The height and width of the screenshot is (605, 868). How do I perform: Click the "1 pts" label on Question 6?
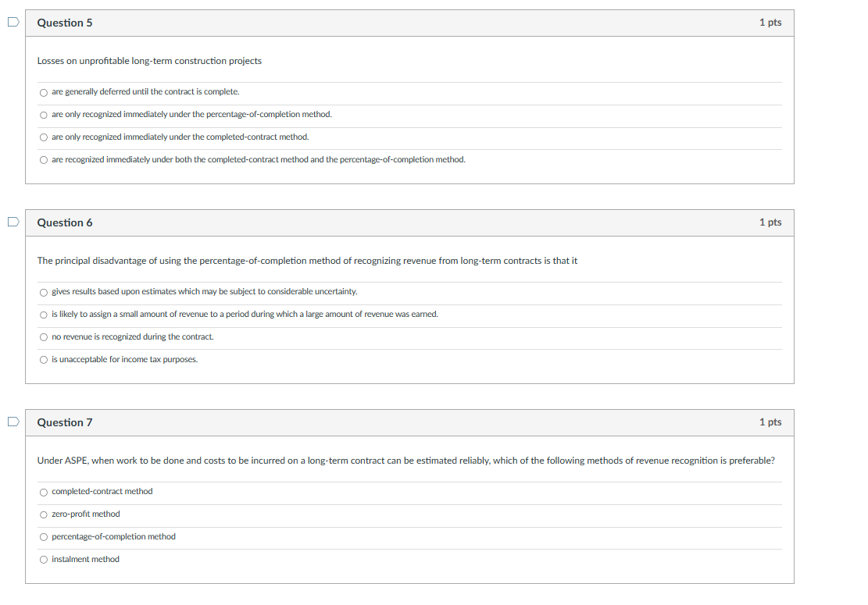point(770,222)
